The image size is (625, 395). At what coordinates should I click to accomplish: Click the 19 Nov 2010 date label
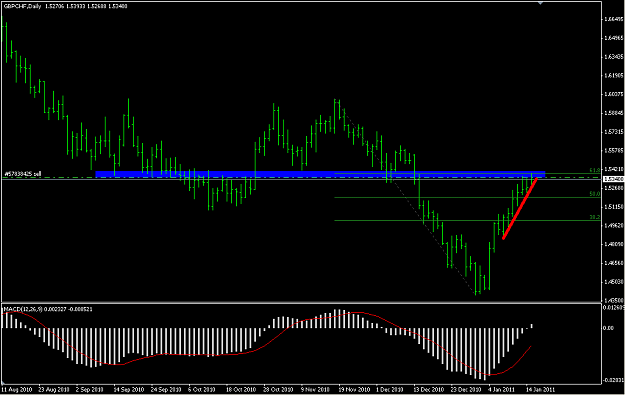tap(354, 389)
